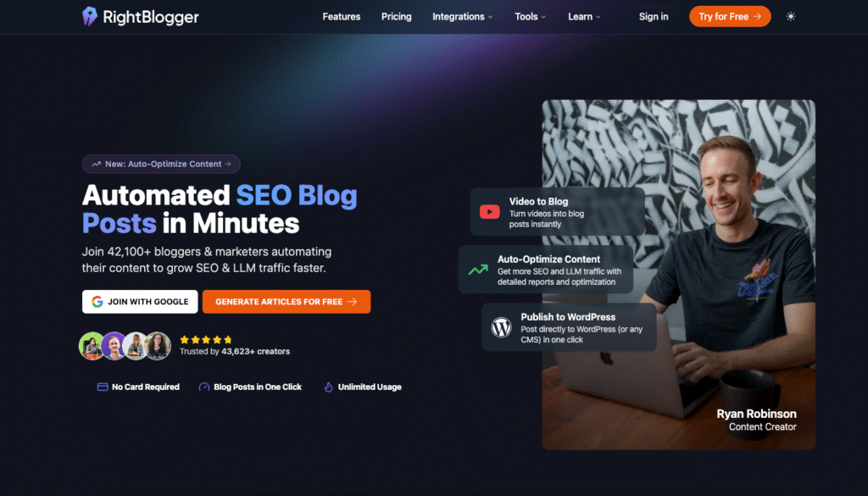Click the YouTube icon in Video to Blog
Image resolution: width=868 pixels, height=496 pixels.
click(489, 212)
